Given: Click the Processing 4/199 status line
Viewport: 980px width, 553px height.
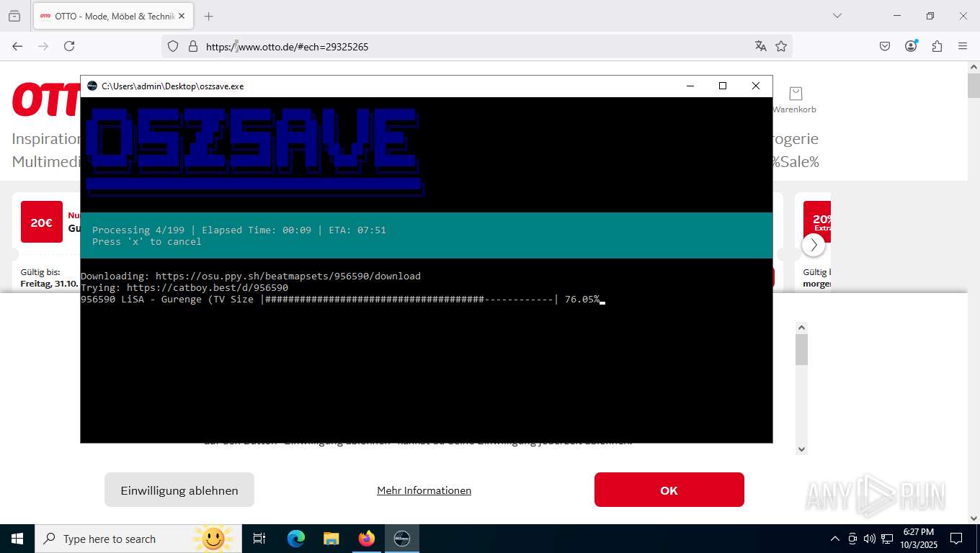Looking at the screenshot, I should pos(239,230).
